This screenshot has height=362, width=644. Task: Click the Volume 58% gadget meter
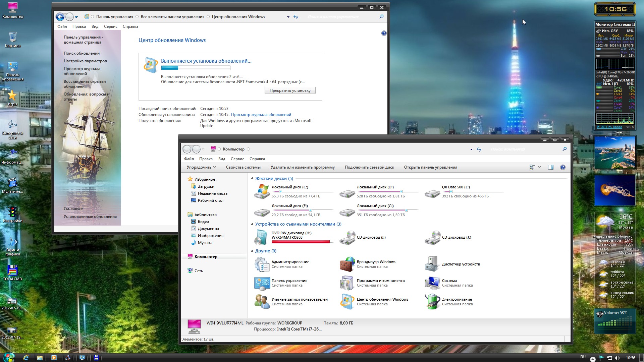coord(615,321)
